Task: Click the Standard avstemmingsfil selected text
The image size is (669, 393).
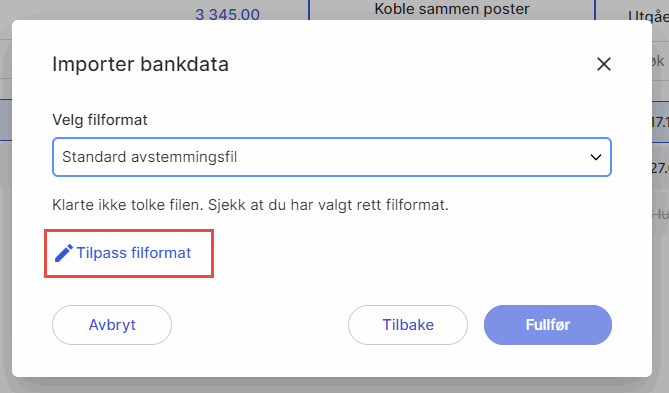Action: (x=149, y=157)
